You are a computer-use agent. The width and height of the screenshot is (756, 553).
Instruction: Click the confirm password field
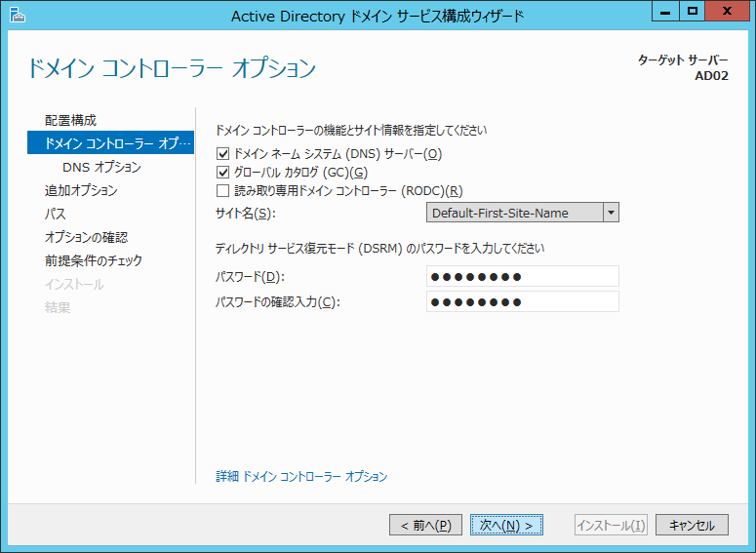click(x=523, y=301)
